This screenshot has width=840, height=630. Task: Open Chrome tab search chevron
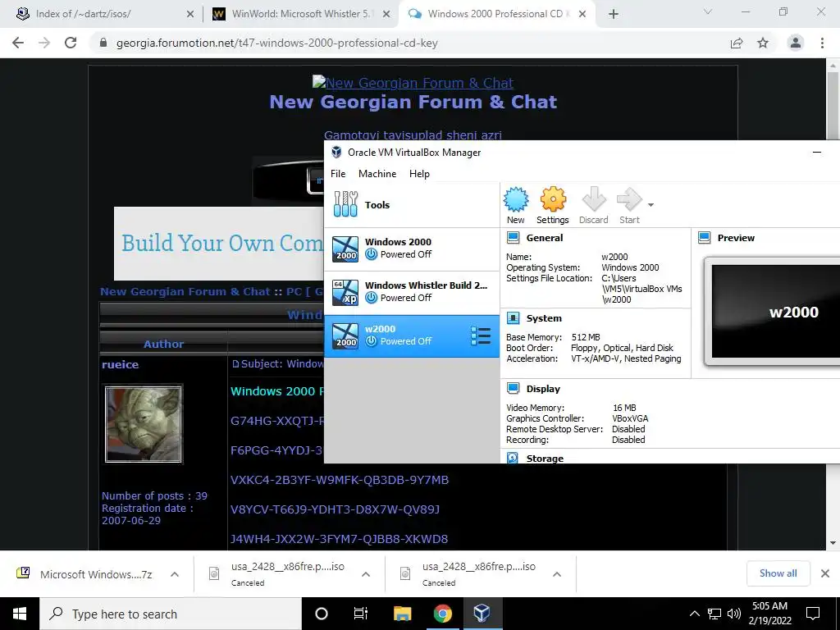coord(707,11)
